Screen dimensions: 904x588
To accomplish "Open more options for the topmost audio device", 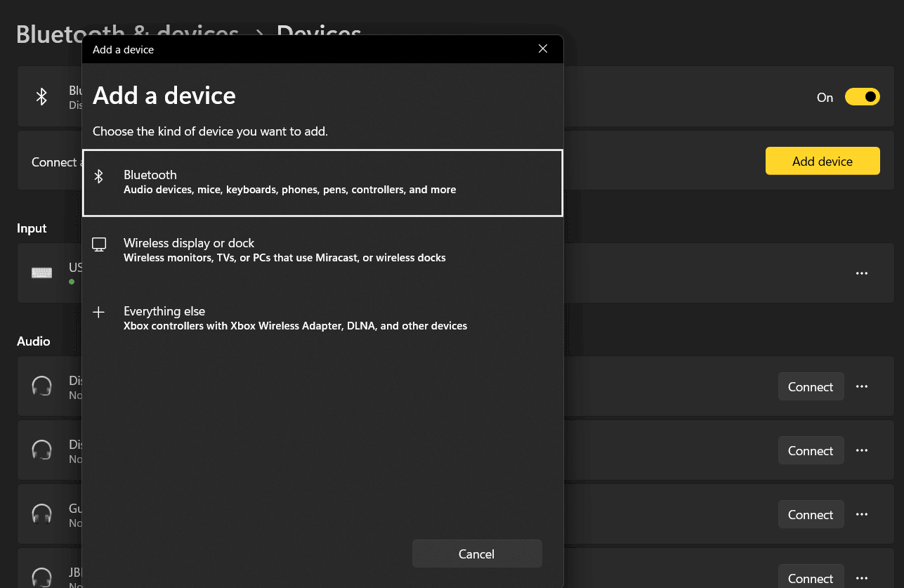I will tap(862, 386).
